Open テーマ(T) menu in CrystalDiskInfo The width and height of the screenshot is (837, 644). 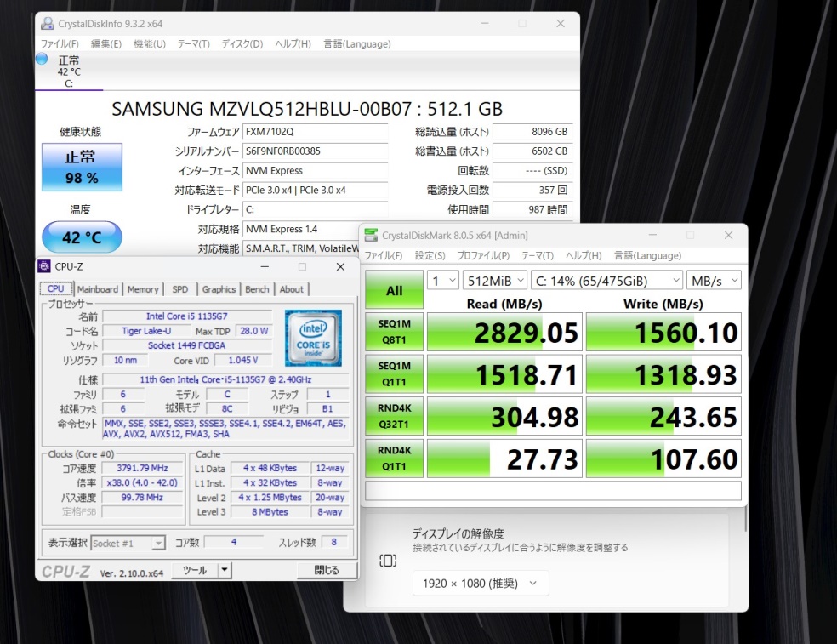click(193, 43)
